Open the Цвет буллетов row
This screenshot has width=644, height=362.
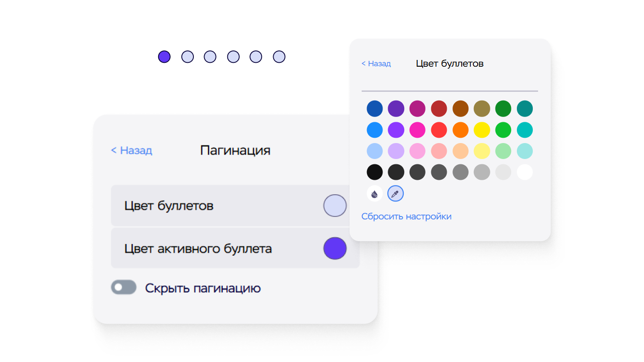235,205
